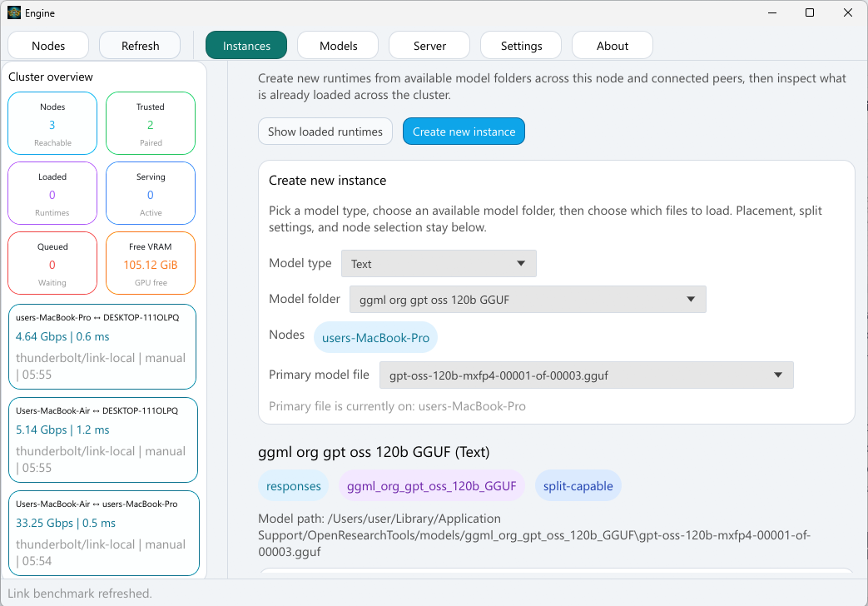Select the responses capability chip
868x606 pixels.
[x=293, y=484]
